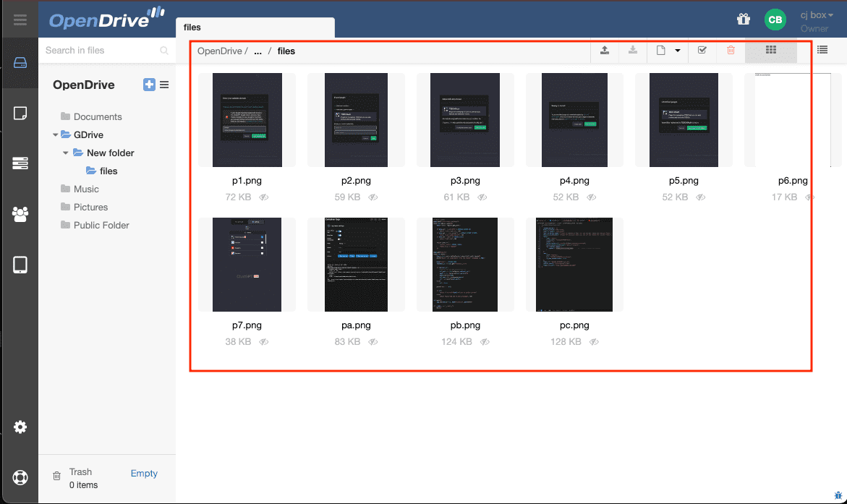Toggle visibility for pb.png
Screen dimensions: 847x504
485,342
